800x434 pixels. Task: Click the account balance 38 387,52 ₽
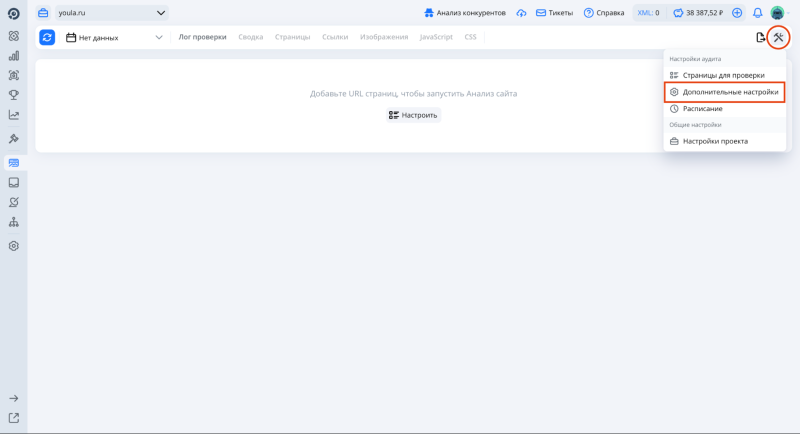point(699,13)
